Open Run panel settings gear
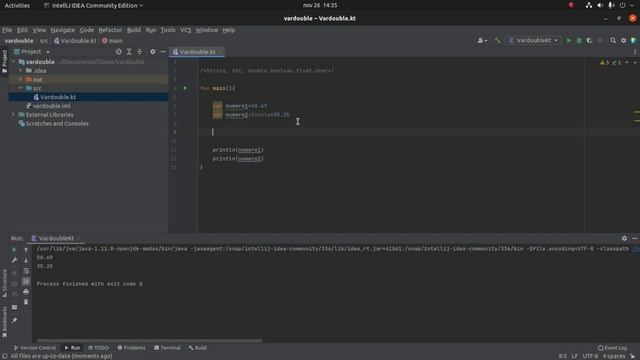The height and width of the screenshot is (360, 640). (x=624, y=238)
